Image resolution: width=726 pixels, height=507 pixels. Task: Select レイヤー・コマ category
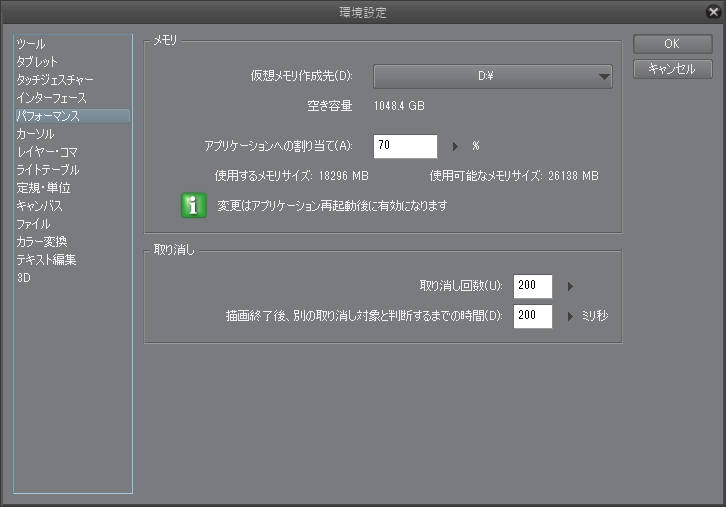47,152
